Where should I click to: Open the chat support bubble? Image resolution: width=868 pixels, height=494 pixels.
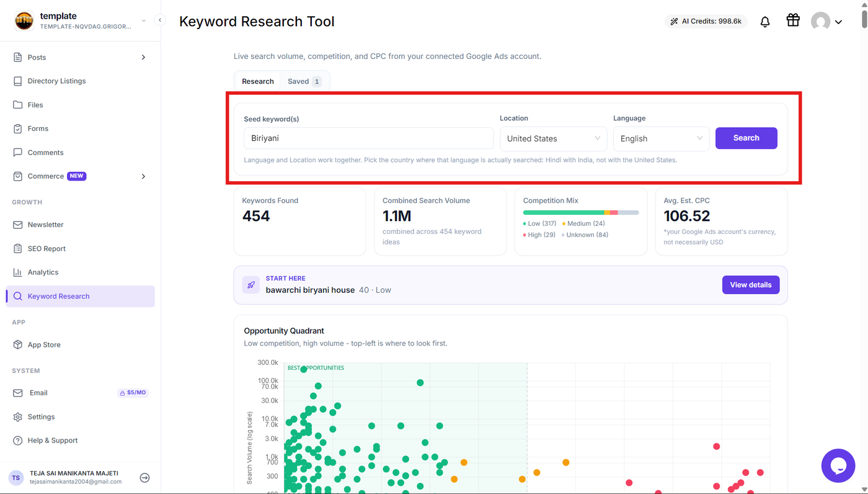coord(838,465)
